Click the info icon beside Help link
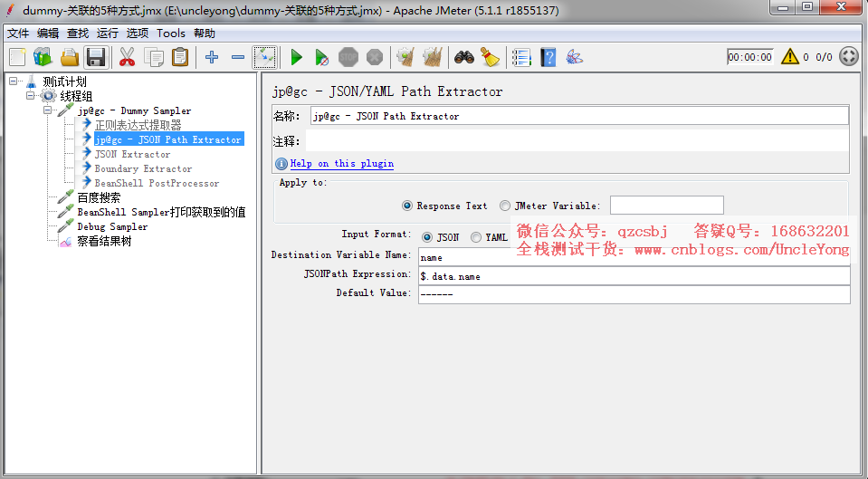Screen dimensions: 868x479 (281, 163)
